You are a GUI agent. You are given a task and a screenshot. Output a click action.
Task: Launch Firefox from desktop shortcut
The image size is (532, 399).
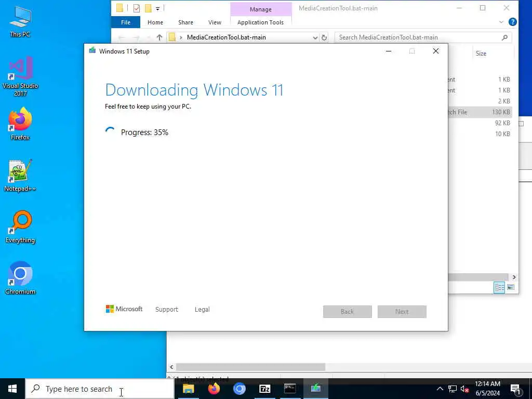tap(20, 124)
